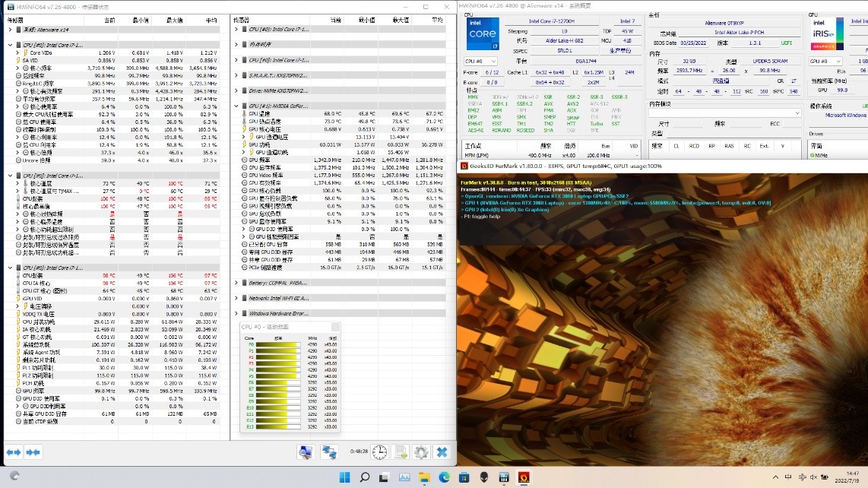
Task: Switch to the Ext. memory timing tab
Action: click(x=763, y=146)
